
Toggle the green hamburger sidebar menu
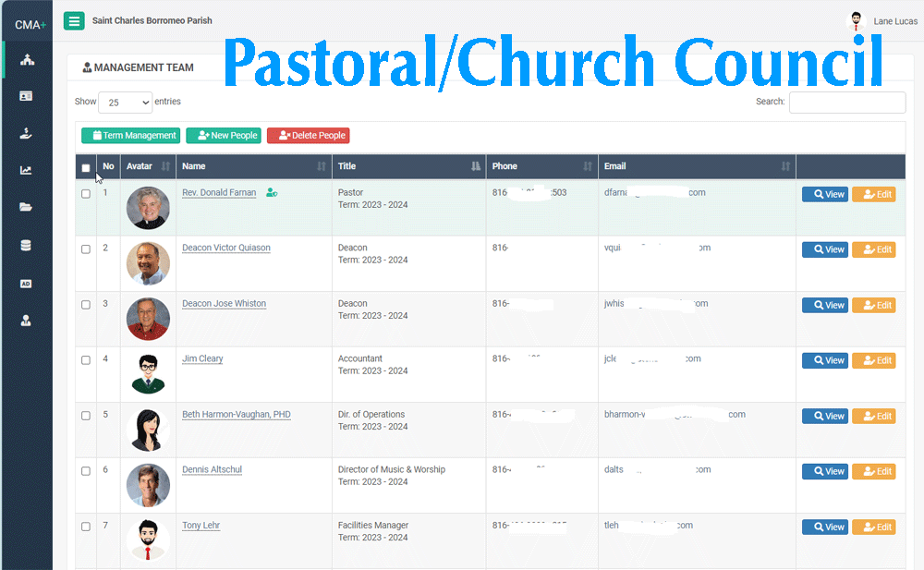(74, 20)
